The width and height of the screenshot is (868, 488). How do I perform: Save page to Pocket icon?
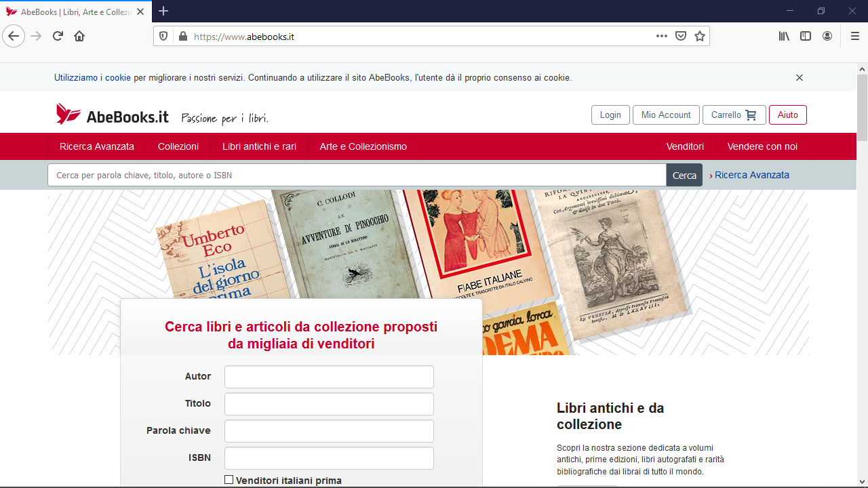(x=681, y=36)
